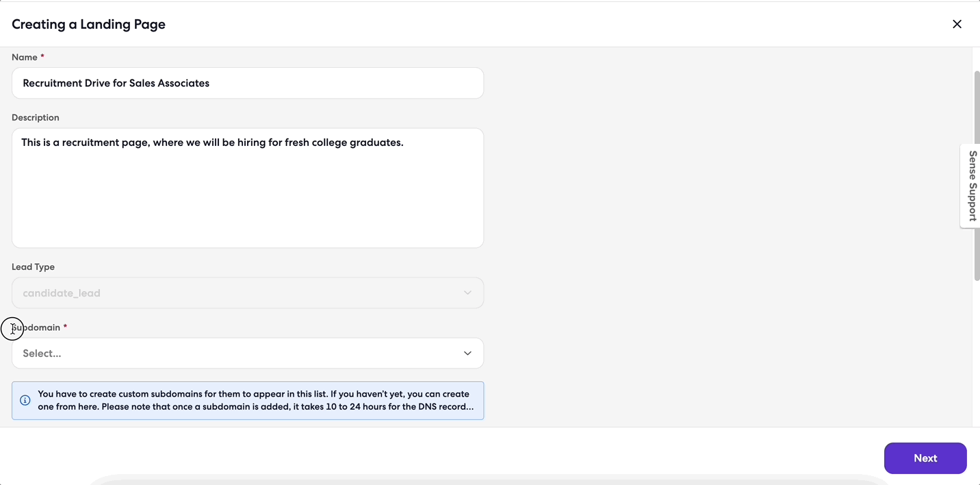Open the Subdomain select dropdown
Image resolution: width=980 pixels, height=485 pixels.
point(248,353)
